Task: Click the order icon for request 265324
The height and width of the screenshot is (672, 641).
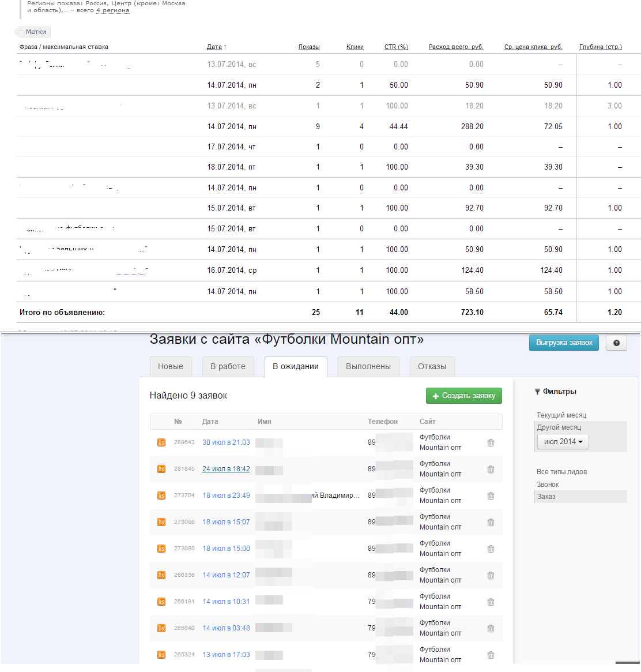Action: 161,655
